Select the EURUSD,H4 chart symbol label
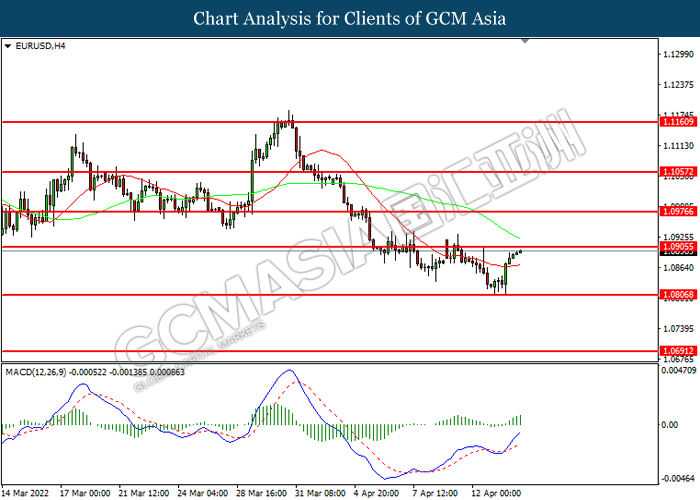 point(40,46)
